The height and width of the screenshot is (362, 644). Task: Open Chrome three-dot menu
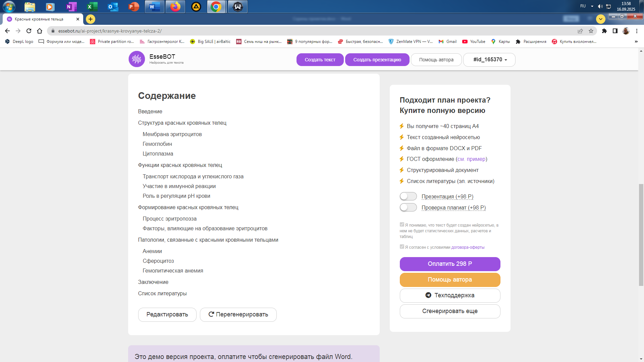coord(637,31)
